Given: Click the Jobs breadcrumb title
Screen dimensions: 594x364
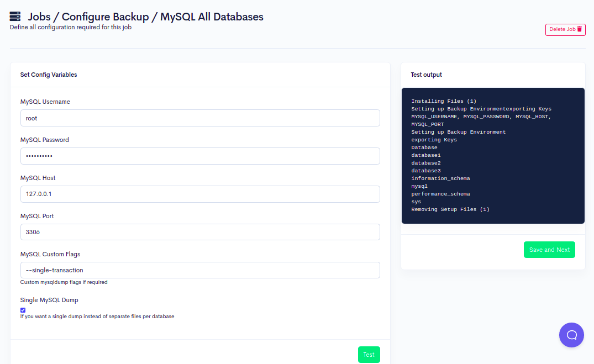Looking at the screenshot, I should (39, 17).
